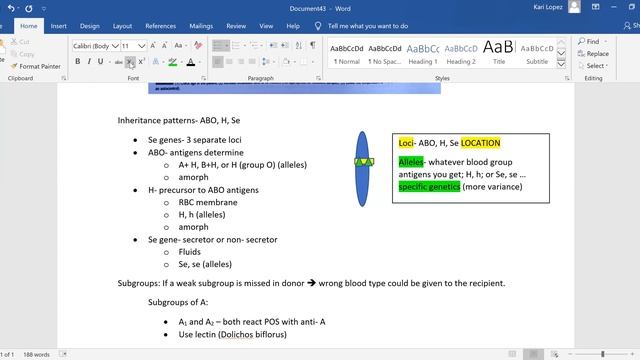Click the Align Right icon
Viewport: 640px width, 360px height.
pyautogui.click(x=241, y=62)
